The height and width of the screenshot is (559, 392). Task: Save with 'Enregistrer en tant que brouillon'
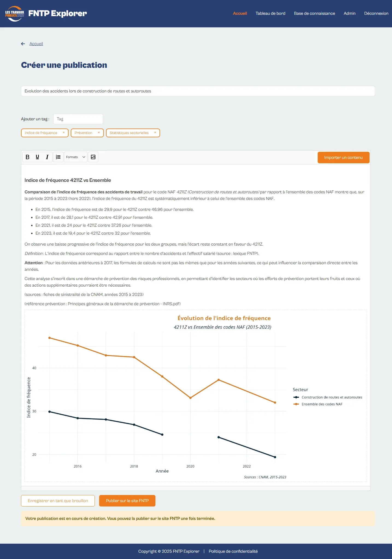58,501
